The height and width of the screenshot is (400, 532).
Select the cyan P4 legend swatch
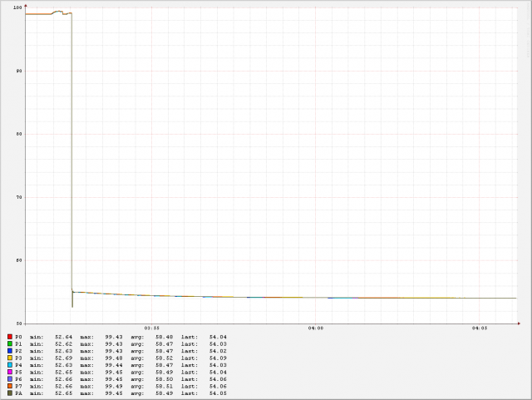tap(9, 365)
